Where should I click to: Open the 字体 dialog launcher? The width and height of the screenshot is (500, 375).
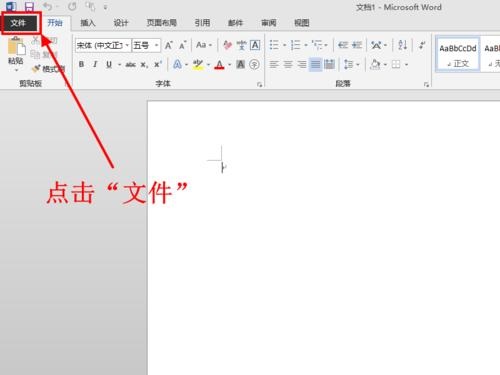tap(259, 85)
